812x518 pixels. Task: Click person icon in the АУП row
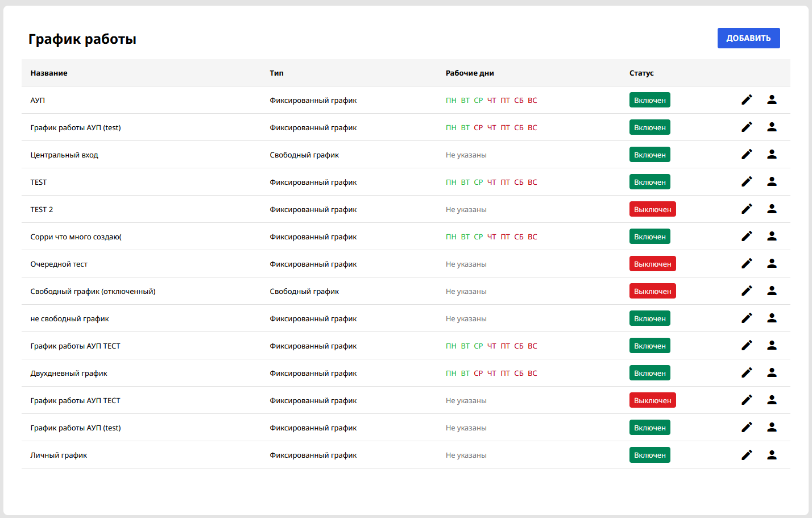[x=772, y=100]
